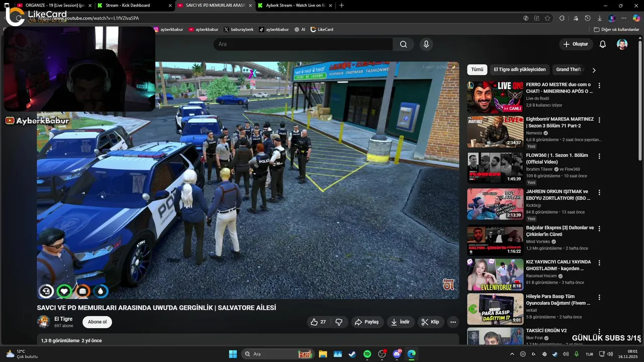Open browser extensions puzzle icon
Screen dimensions: 644x362
[562, 18]
